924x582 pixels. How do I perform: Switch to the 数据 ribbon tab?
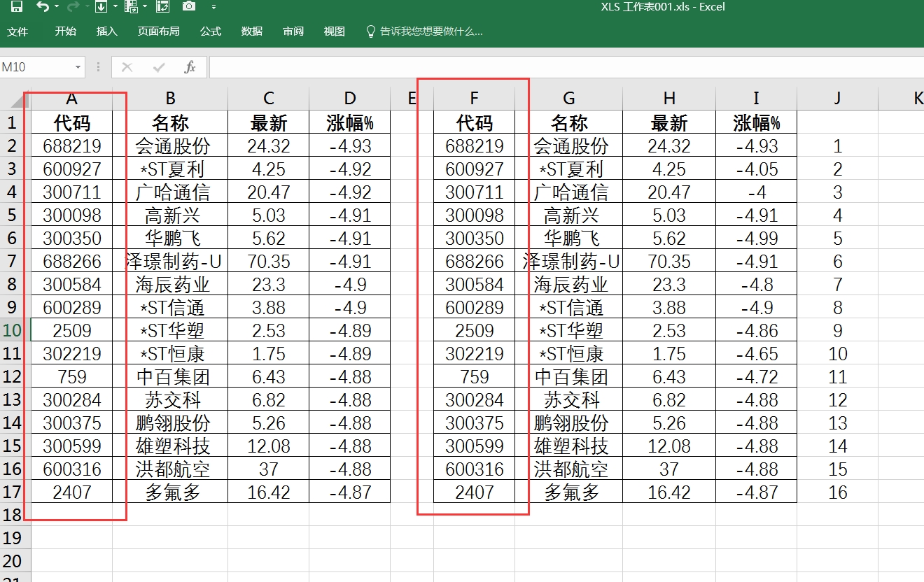tap(252, 31)
